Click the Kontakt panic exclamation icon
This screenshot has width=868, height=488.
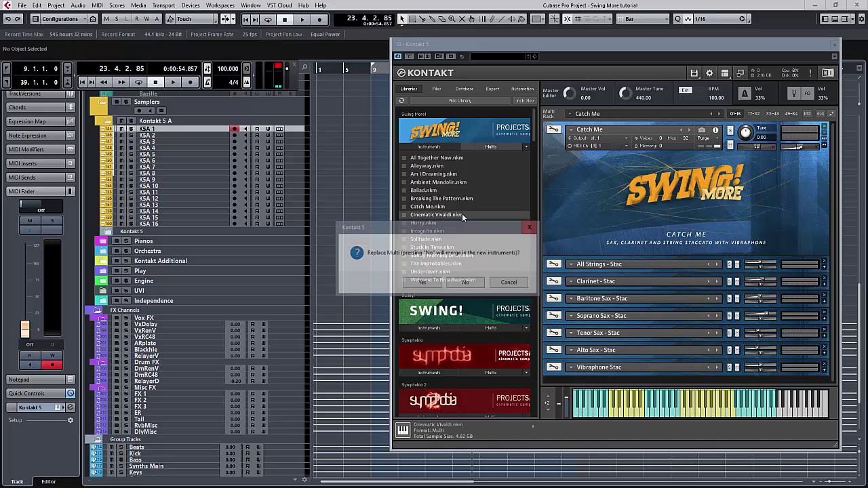point(809,73)
